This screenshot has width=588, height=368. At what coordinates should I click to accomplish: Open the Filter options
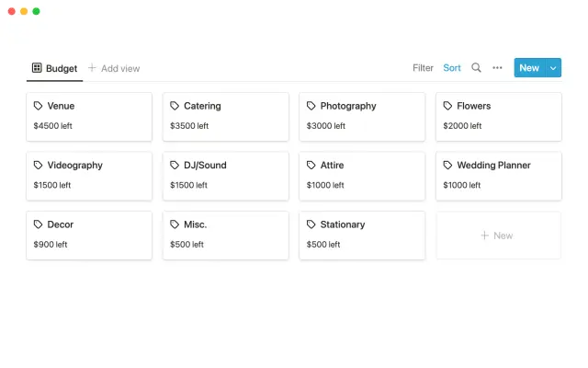click(x=423, y=67)
